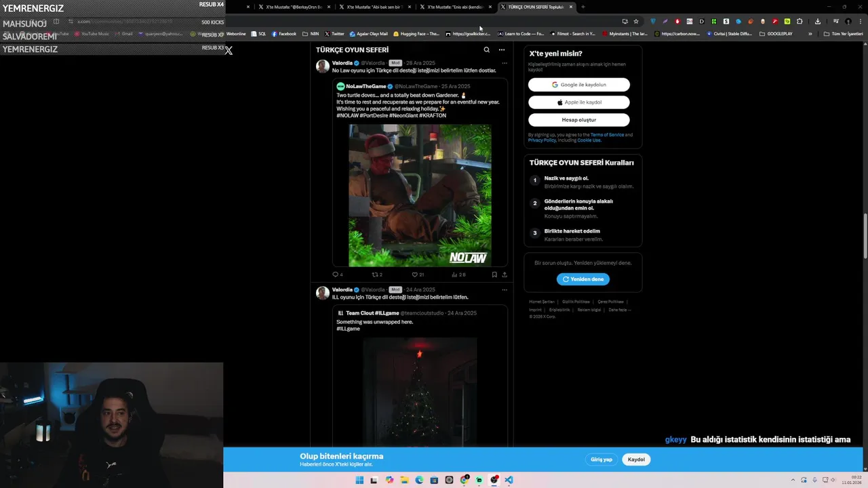Open the Christmas tree ILL game image
The image size is (868, 488).
click(420, 392)
